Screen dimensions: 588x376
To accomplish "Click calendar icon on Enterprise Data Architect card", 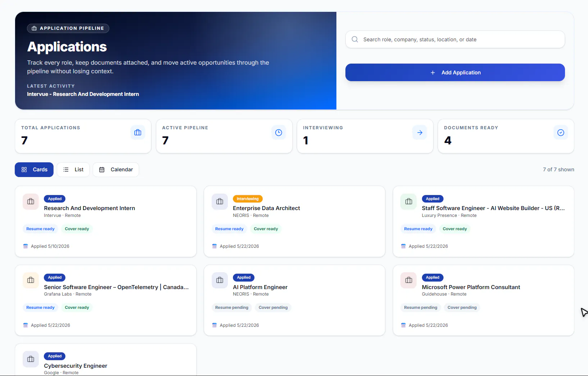I will point(215,246).
